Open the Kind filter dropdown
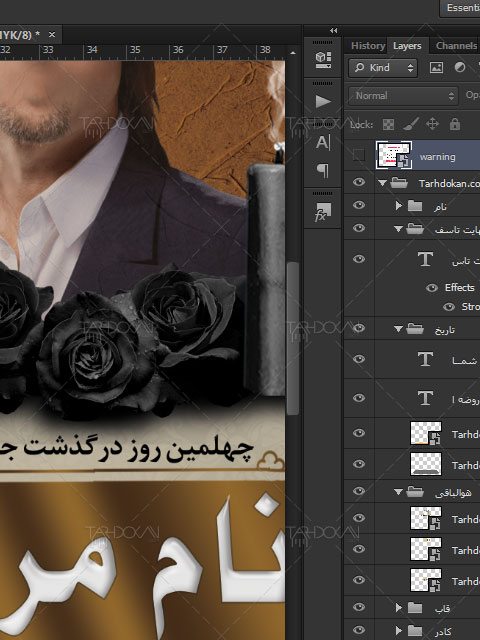 tap(383, 68)
